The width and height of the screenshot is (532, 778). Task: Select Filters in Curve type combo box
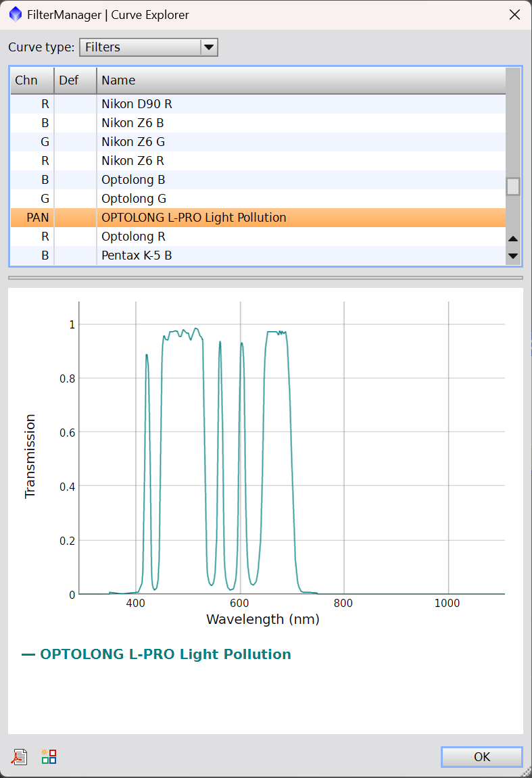point(149,47)
